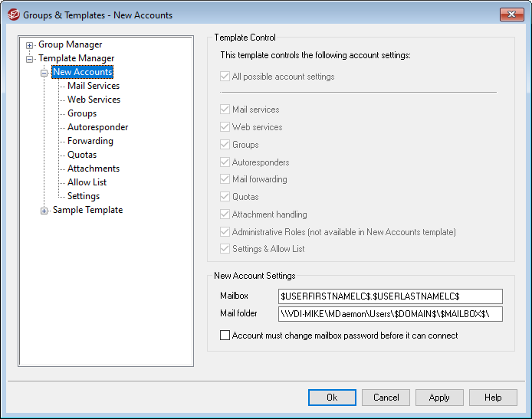
Task: Go to Forwarding settings page
Action: pyautogui.click(x=90, y=141)
